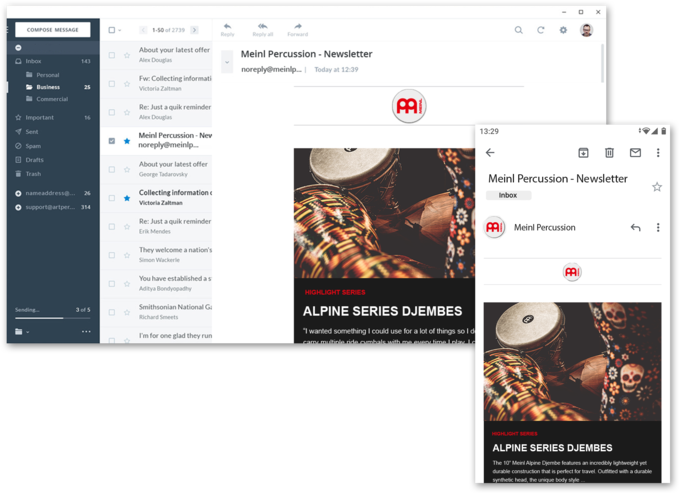Click the Reply all toolbar icon
This screenshot has width=680, height=494.
262,29
